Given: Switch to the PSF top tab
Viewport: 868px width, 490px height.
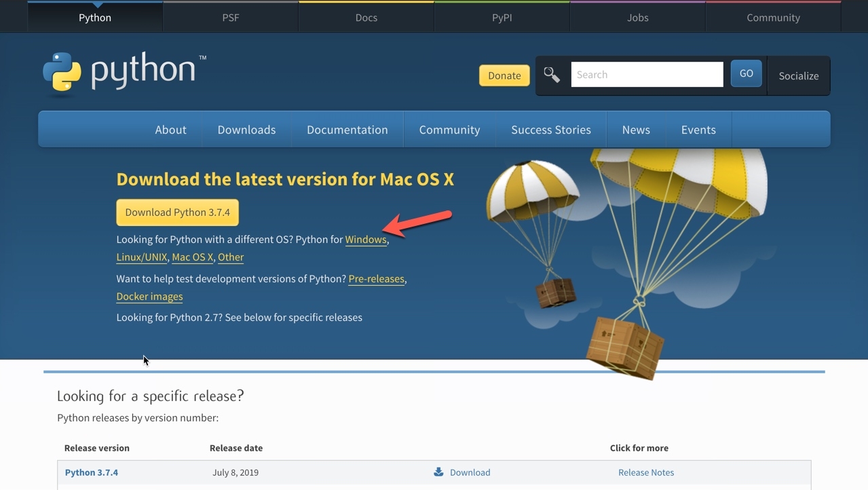Looking at the screenshot, I should (231, 18).
